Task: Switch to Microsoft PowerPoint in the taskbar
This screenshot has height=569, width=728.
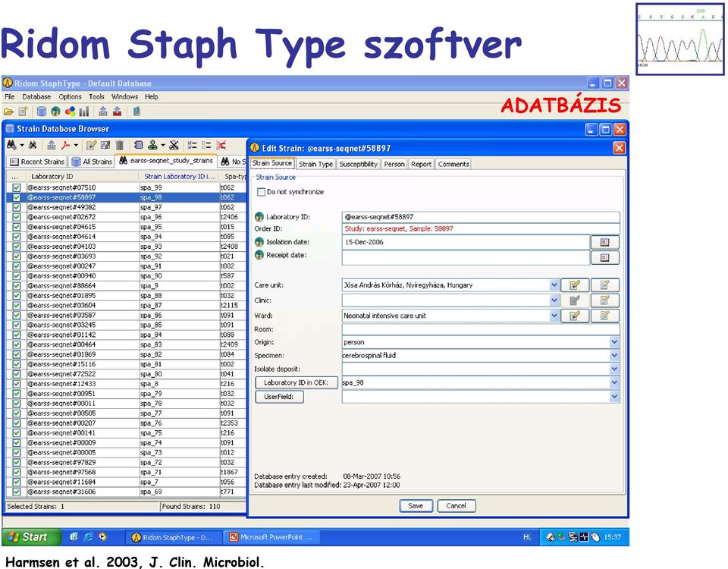Action: [x=271, y=537]
